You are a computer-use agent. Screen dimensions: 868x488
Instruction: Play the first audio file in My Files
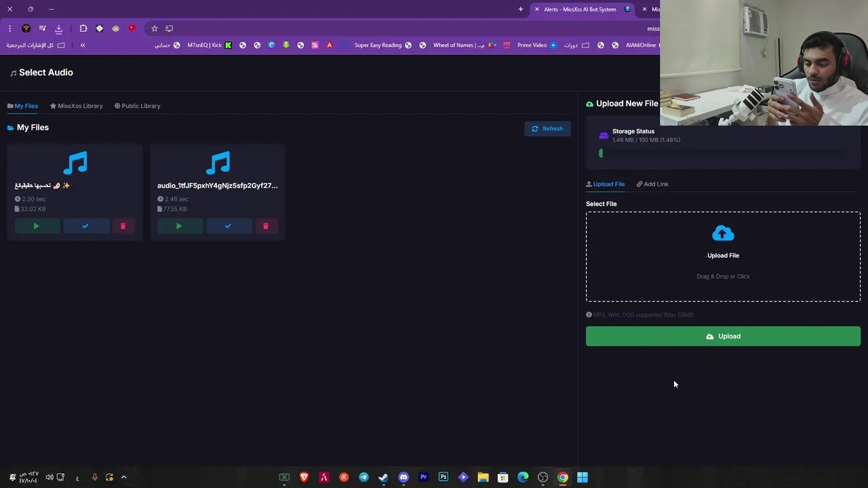37,226
